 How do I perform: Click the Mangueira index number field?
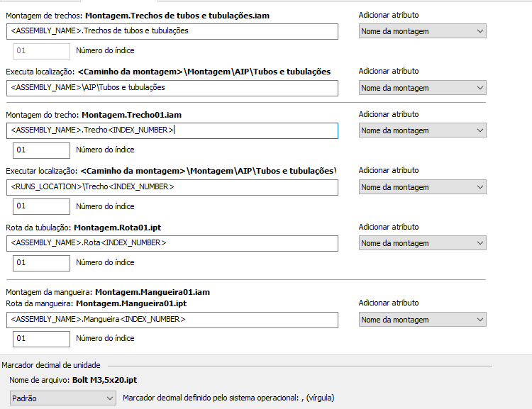(x=41, y=339)
